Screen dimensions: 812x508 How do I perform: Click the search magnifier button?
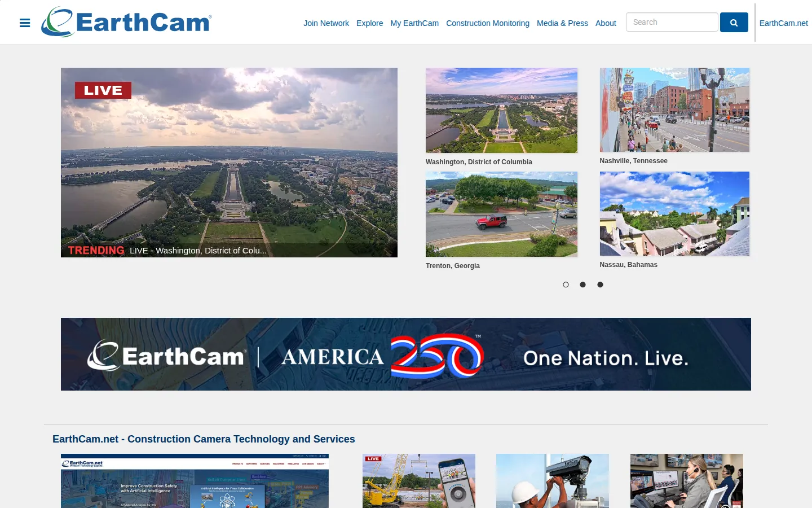click(734, 23)
